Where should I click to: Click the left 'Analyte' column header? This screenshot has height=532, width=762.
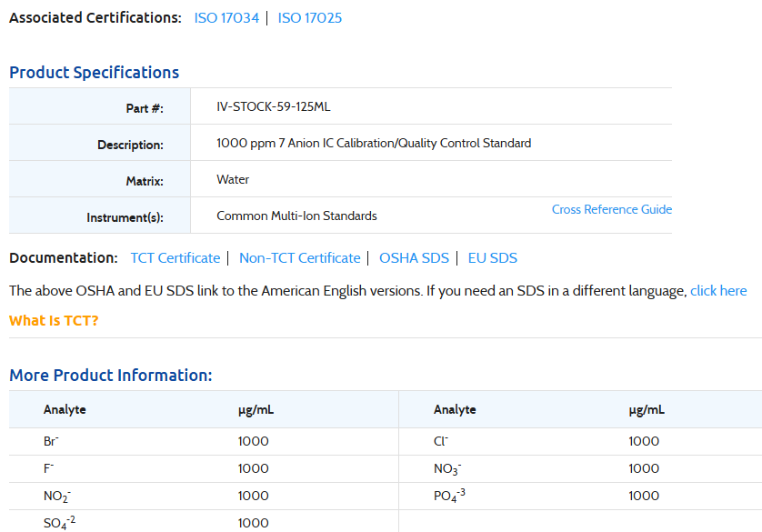[65, 410]
